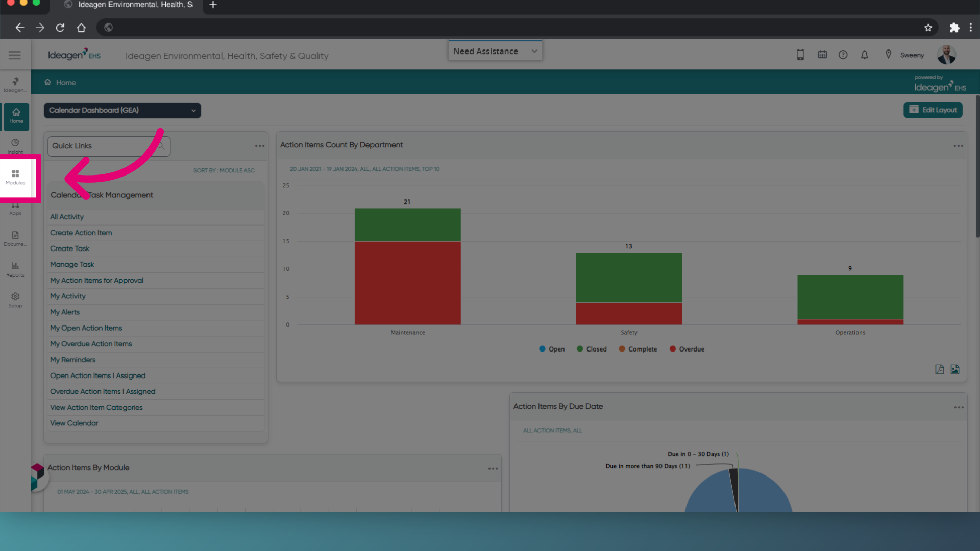This screenshot has width=980, height=551.
Task: Open Overdue Action Items | Assigned link
Action: tap(103, 391)
